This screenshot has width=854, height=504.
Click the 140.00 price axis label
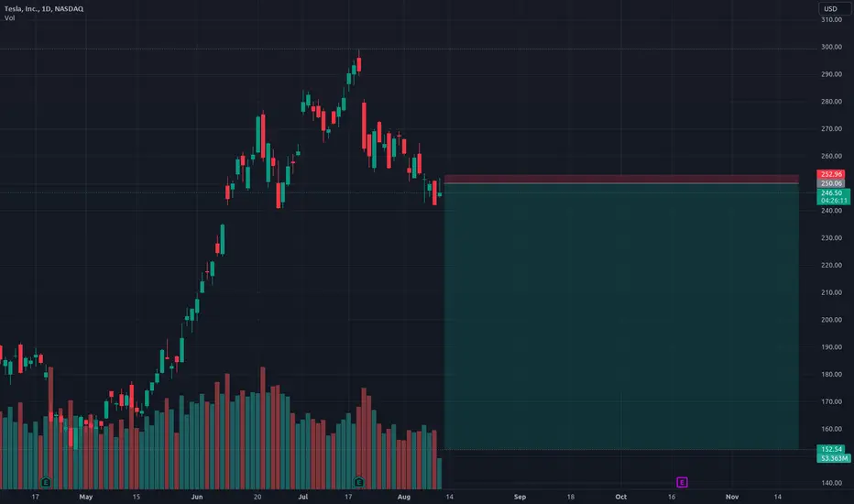832,483
